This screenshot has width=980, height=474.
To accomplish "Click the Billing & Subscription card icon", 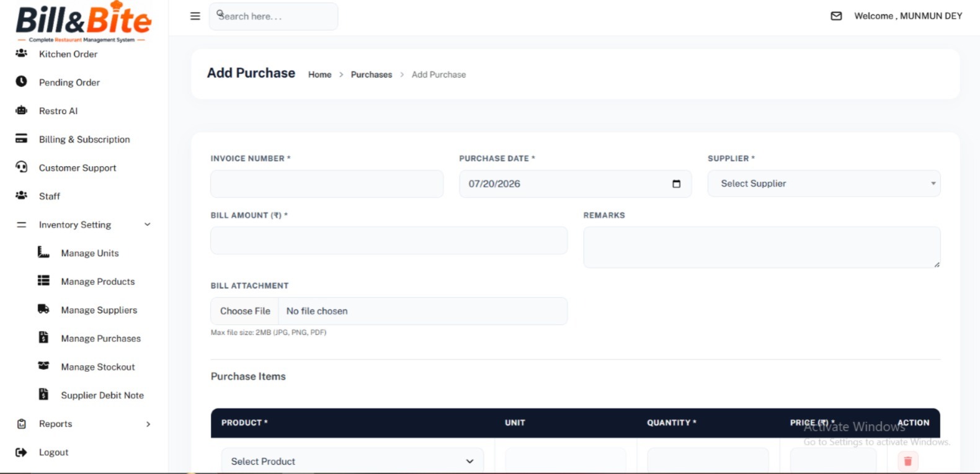I will 21,138.
